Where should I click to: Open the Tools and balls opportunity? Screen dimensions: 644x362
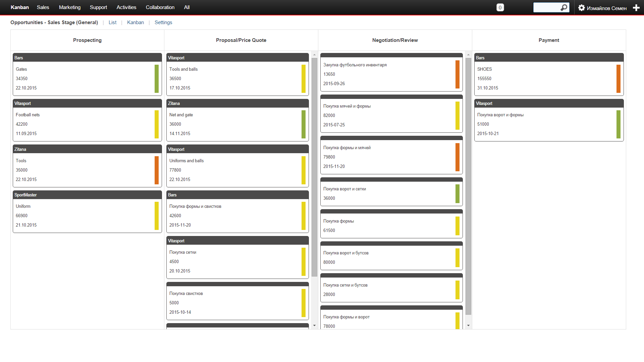[237, 74]
